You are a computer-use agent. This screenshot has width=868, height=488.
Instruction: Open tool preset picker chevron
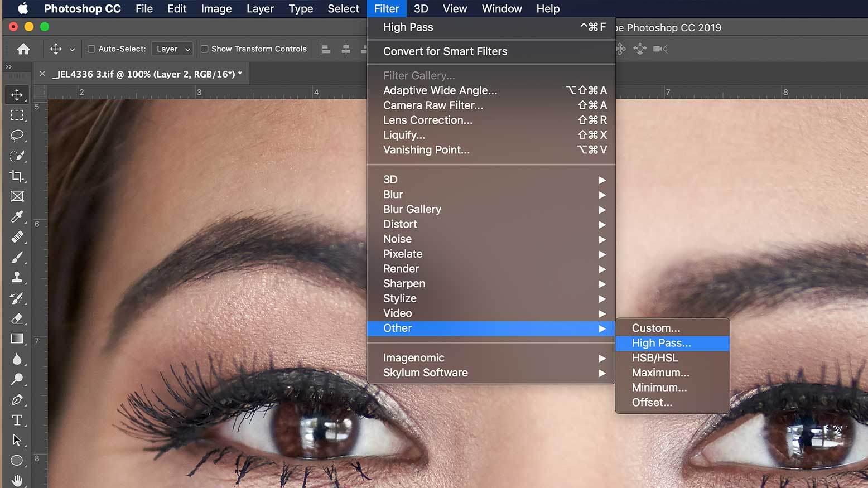pyautogui.click(x=73, y=50)
